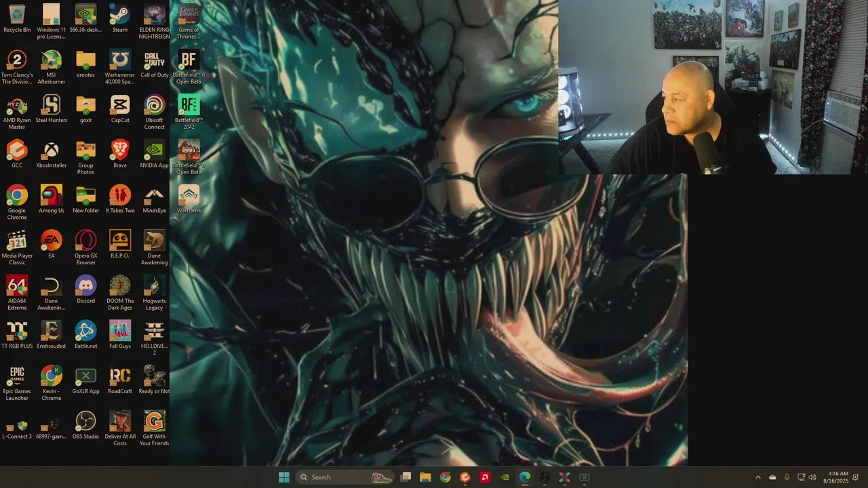Open TT RGB PLUS shortcut
Viewport: 868px width, 488px height.
[17, 335]
